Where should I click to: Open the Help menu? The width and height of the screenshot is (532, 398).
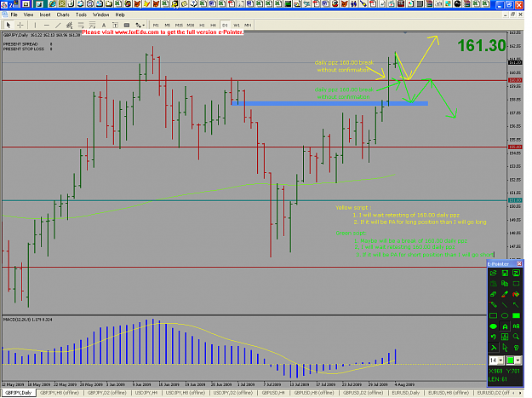[120, 15]
